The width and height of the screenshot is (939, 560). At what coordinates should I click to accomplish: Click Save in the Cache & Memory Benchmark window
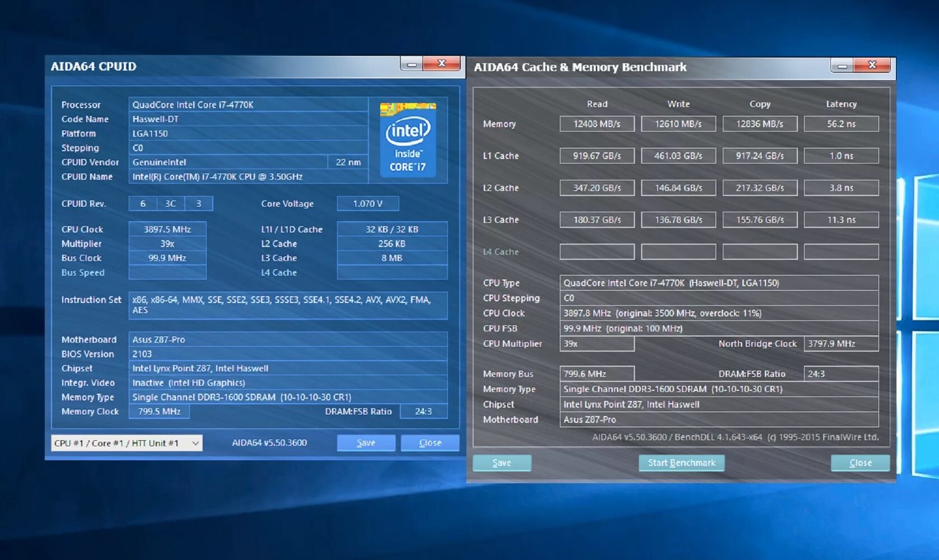(502, 463)
